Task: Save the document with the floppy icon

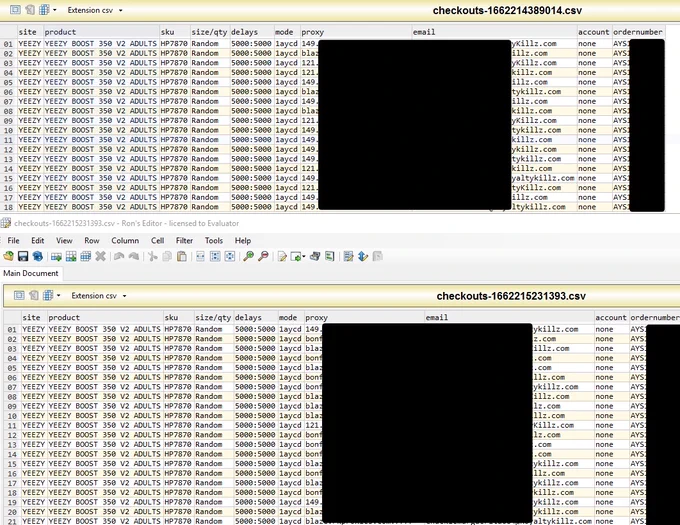Action: point(23,256)
